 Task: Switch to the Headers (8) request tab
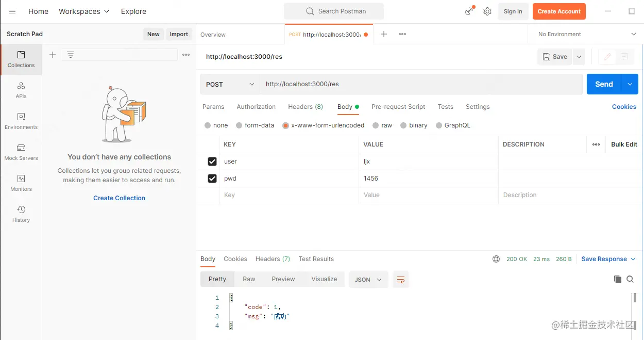306,107
